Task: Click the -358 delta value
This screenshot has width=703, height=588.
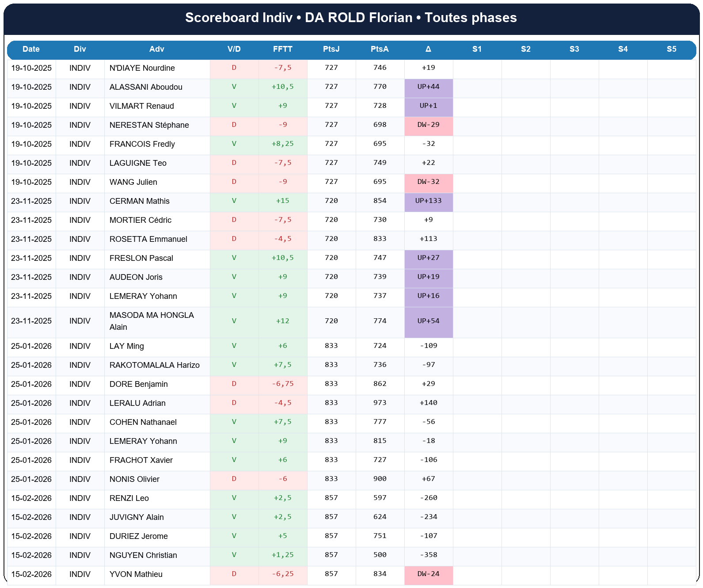Action: (428, 555)
